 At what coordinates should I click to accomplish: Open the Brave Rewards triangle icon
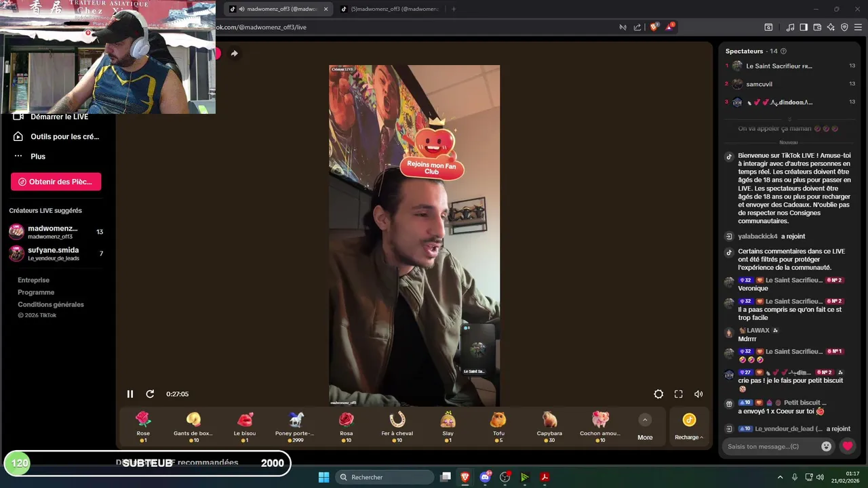click(670, 27)
